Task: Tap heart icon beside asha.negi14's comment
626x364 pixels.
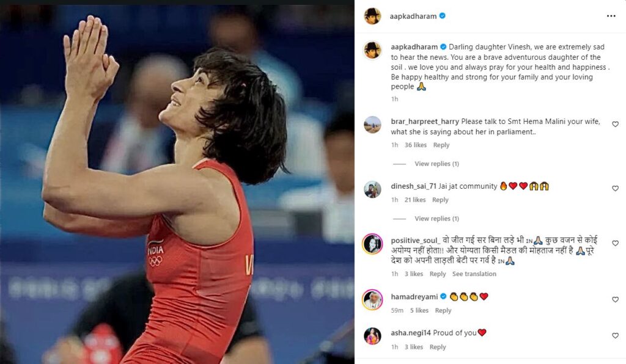Action: 615,336
